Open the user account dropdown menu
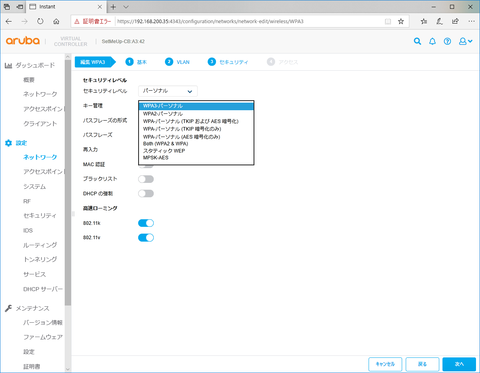This screenshot has width=480, height=373. point(465,41)
